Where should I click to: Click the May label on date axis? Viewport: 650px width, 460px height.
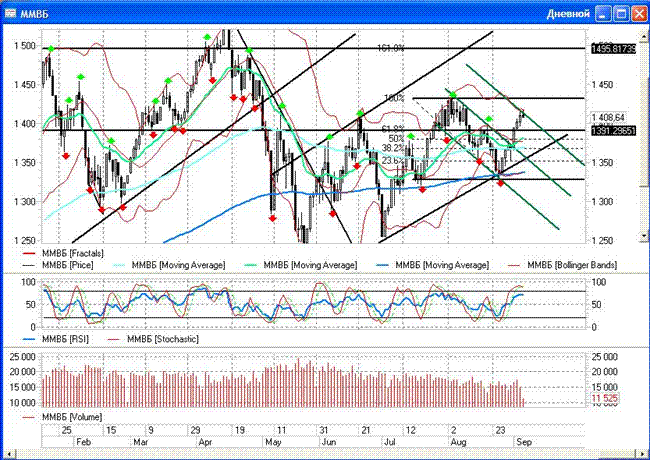coord(272,440)
